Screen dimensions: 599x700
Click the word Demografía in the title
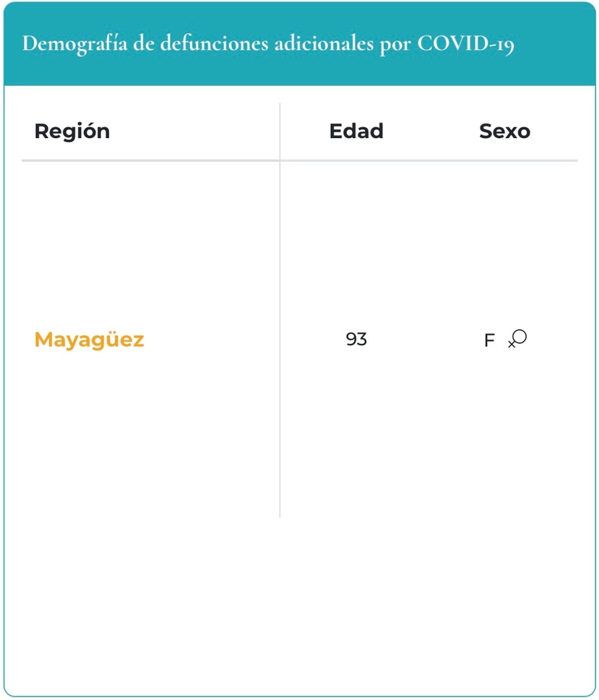click(74, 44)
